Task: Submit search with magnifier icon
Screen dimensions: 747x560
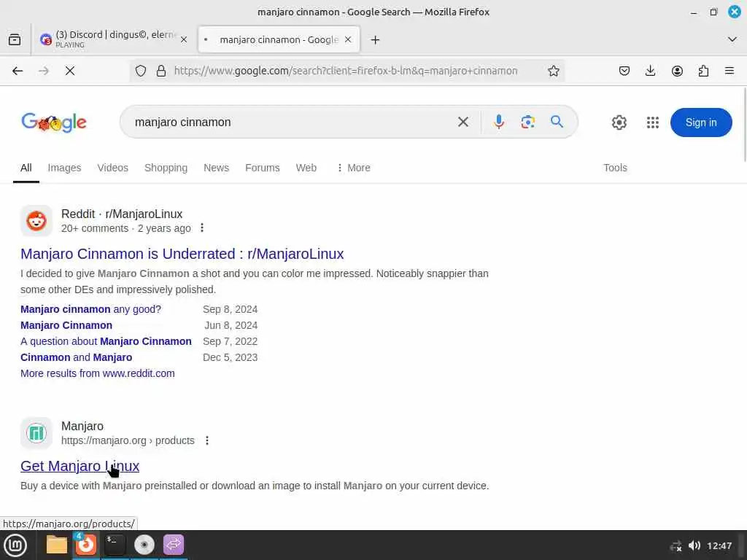Action: (557, 122)
